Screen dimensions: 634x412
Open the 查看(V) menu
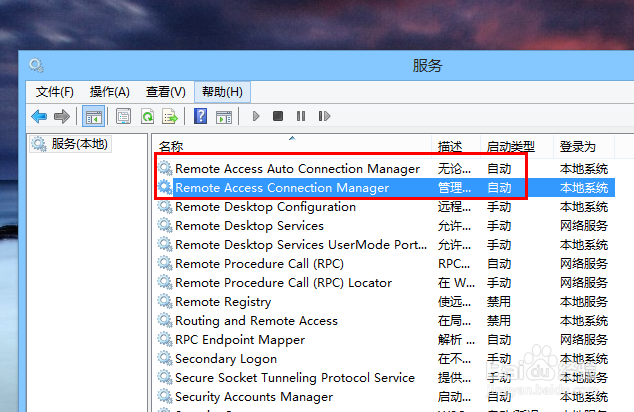[166, 91]
